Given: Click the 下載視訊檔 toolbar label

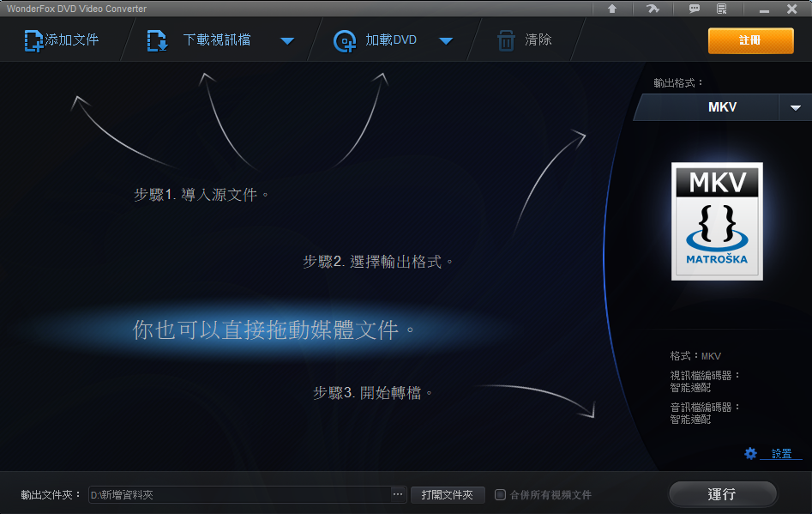Looking at the screenshot, I should point(217,39).
